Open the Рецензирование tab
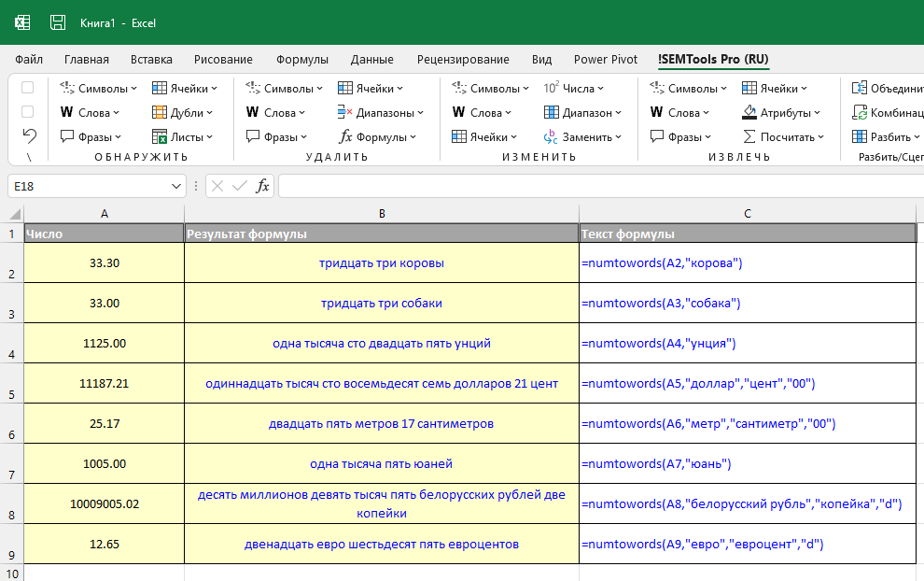The height and width of the screenshot is (581, 924). (x=463, y=60)
